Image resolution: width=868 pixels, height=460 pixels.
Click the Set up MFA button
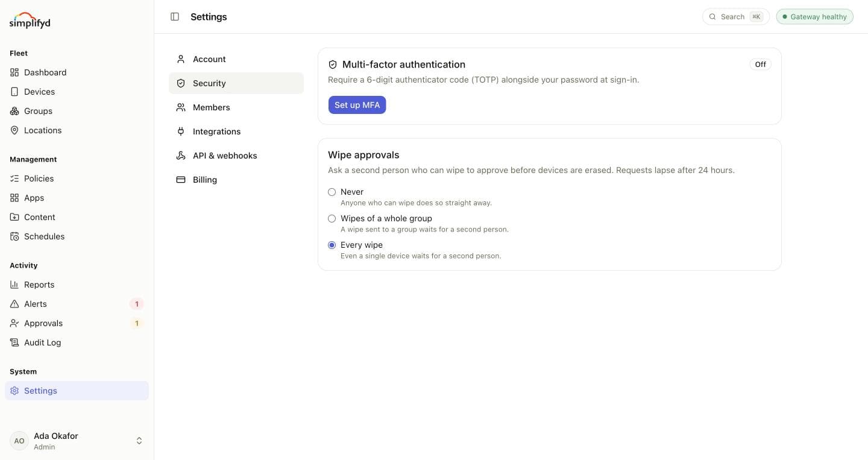[x=357, y=105]
